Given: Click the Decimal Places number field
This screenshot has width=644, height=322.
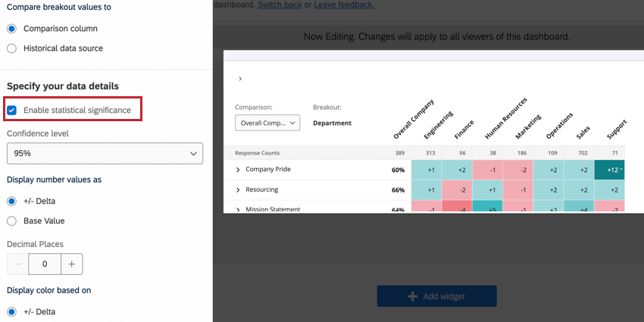Looking at the screenshot, I should (45, 264).
